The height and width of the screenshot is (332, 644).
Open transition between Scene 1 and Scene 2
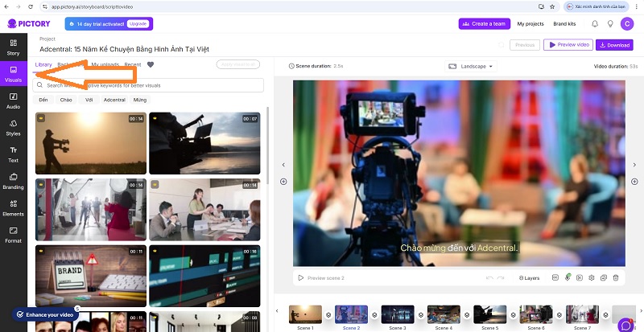click(x=328, y=315)
